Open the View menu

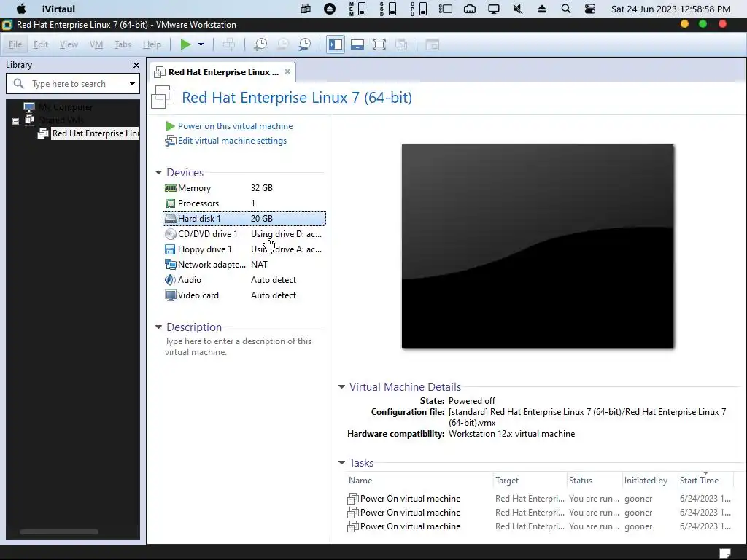point(69,44)
